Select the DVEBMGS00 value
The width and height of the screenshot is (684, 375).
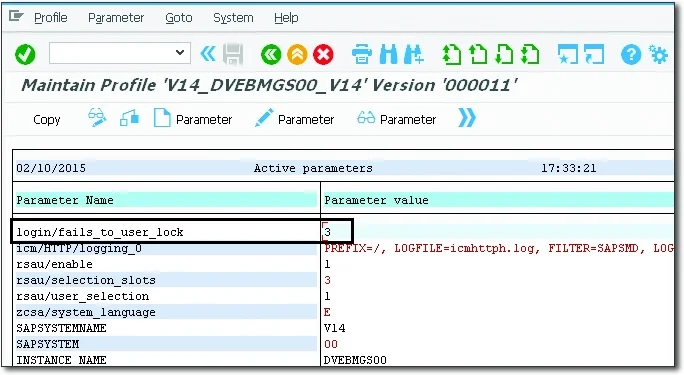pos(355,360)
